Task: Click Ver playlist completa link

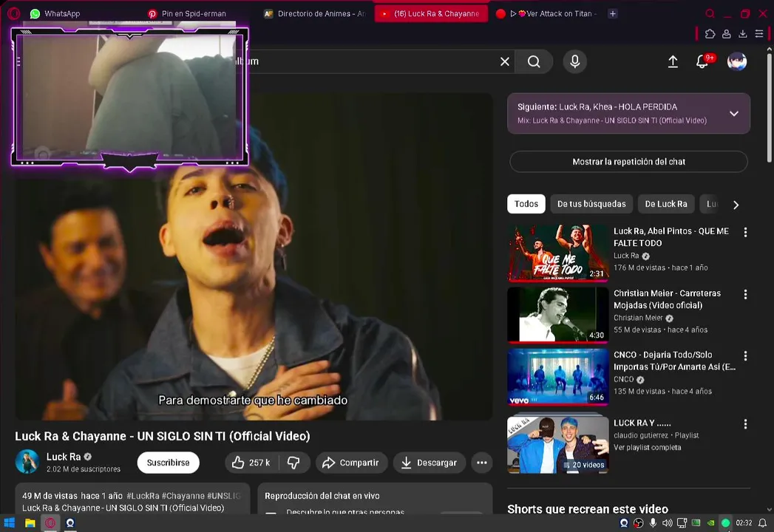Action: 647,447
